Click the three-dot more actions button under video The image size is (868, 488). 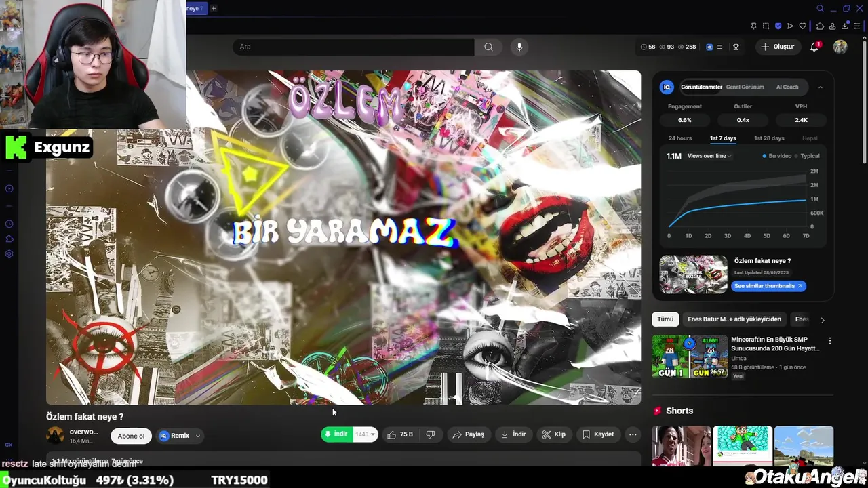pyautogui.click(x=633, y=434)
